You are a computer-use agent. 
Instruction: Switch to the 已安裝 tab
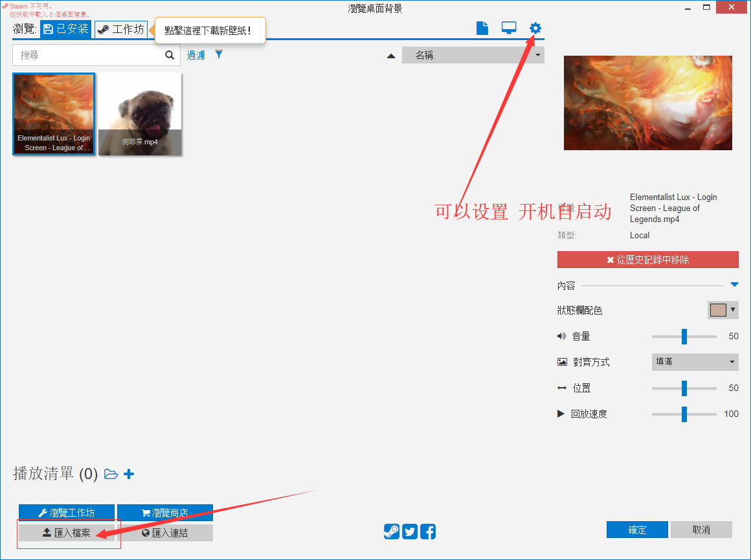(65, 29)
